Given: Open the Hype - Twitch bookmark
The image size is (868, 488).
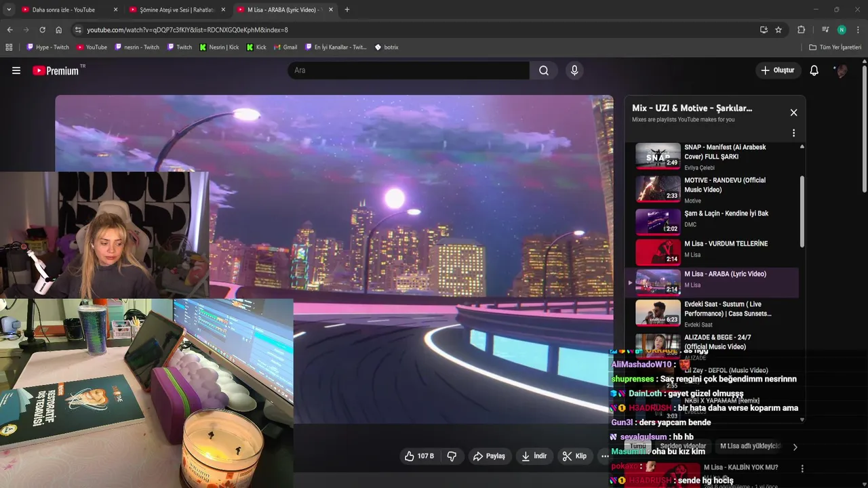Looking at the screenshot, I should point(47,47).
